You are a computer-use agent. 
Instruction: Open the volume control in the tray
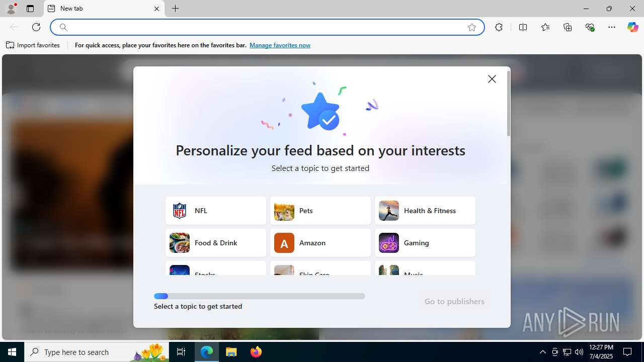tap(579, 352)
